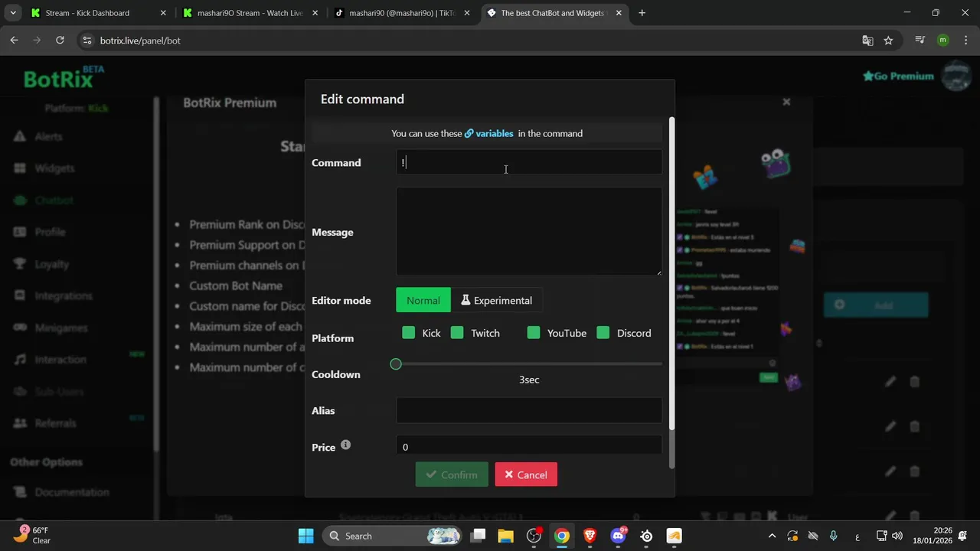Switch to mashari9O Stream Watch Live tab
The image size is (980, 551).
pos(250,13)
